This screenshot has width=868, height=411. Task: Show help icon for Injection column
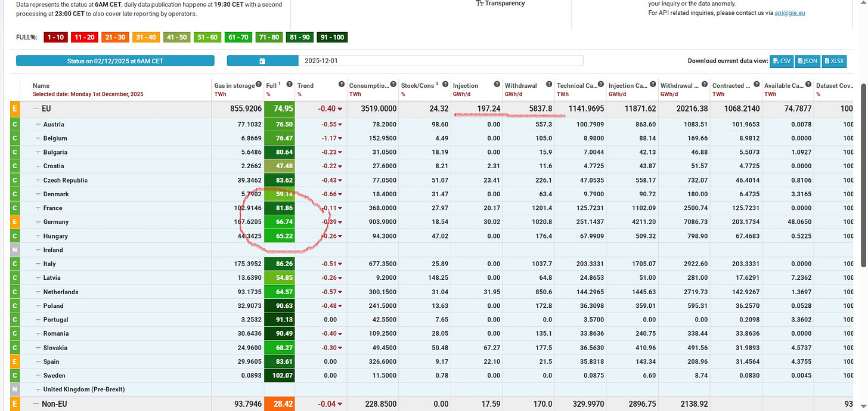click(497, 84)
